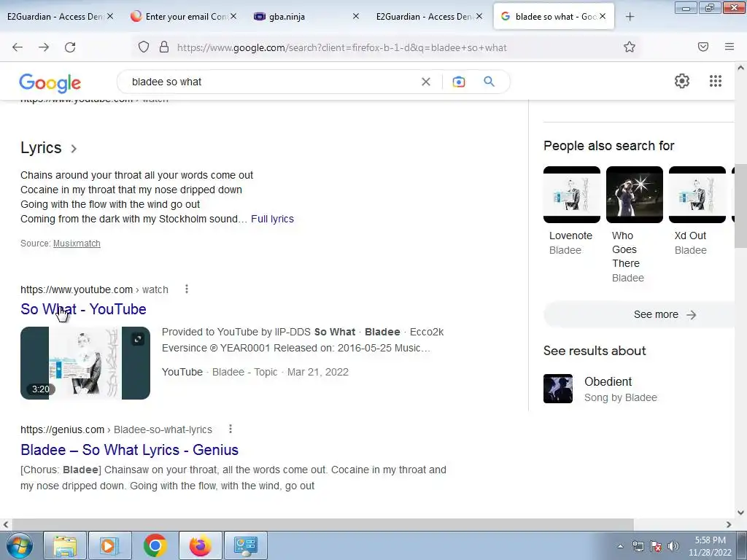Expand the Lyrics section via the chevron

pos(74,149)
